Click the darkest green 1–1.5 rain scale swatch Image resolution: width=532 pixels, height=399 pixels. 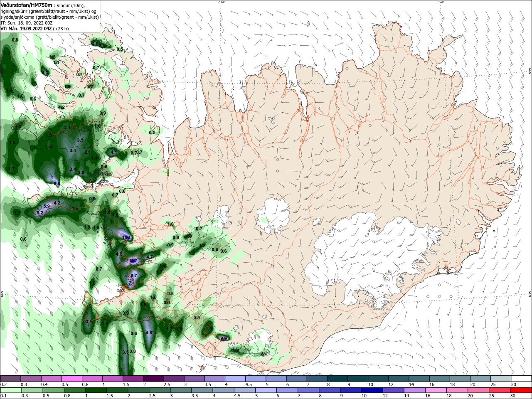(x=96, y=390)
